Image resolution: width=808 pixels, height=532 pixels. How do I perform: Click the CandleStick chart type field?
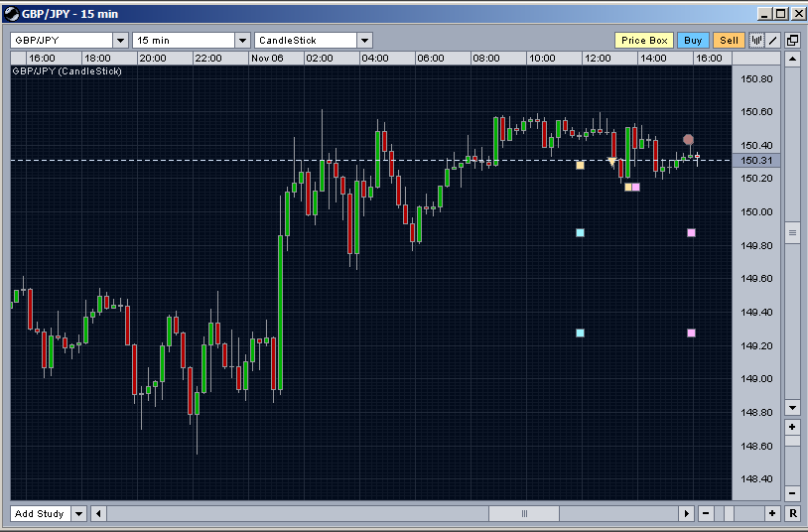tap(306, 41)
